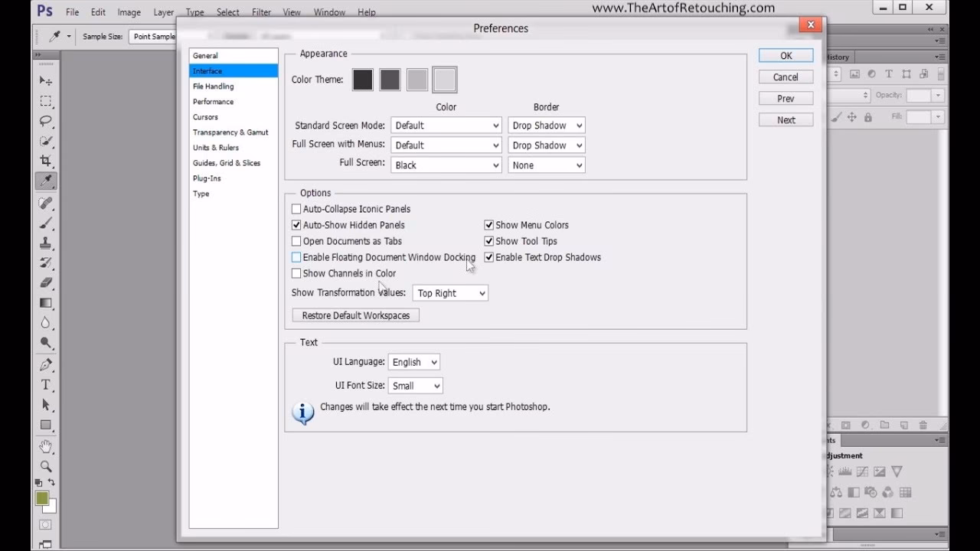980x551 pixels.
Task: Switch to the Performance preferences category
Action: coord(213,101)
